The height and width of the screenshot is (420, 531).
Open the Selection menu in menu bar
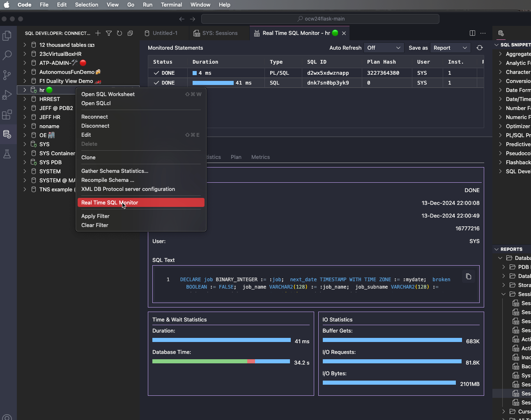click(87, 5)
